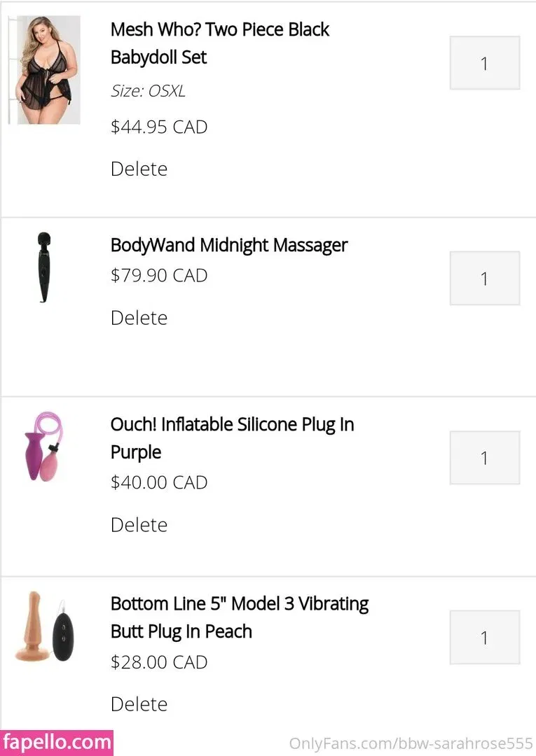The image size is (536, 756).
Task: Click the Size: OSXL label
Action: [148, 91]
